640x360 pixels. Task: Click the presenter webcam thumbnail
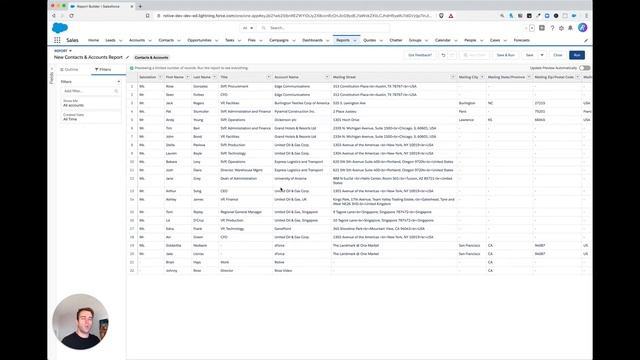coord(80,322)
